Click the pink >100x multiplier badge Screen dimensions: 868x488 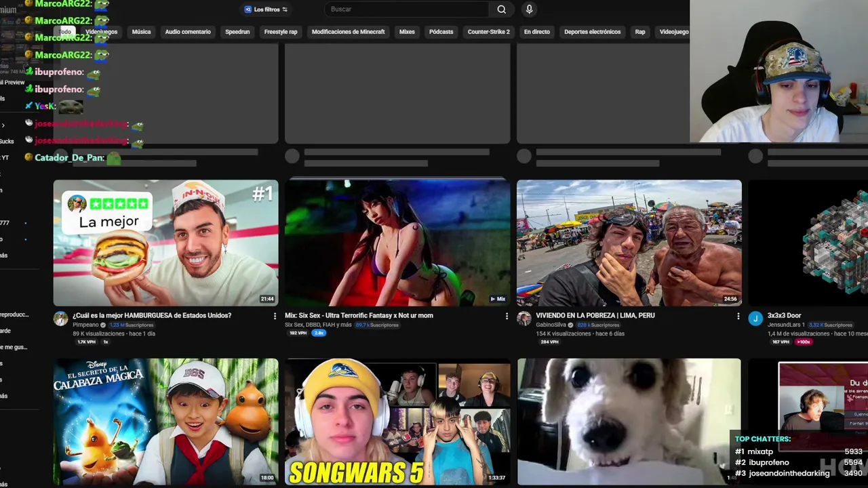click(x=804, y=342)
